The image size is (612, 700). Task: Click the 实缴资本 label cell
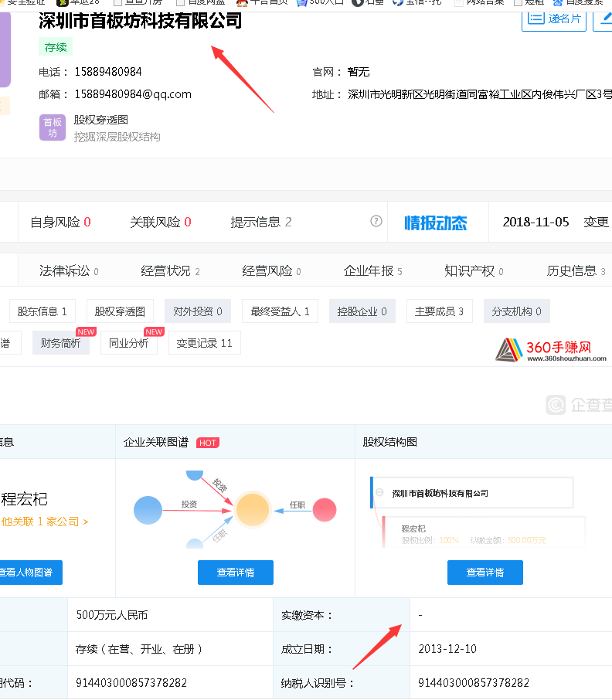pos(341,615)
